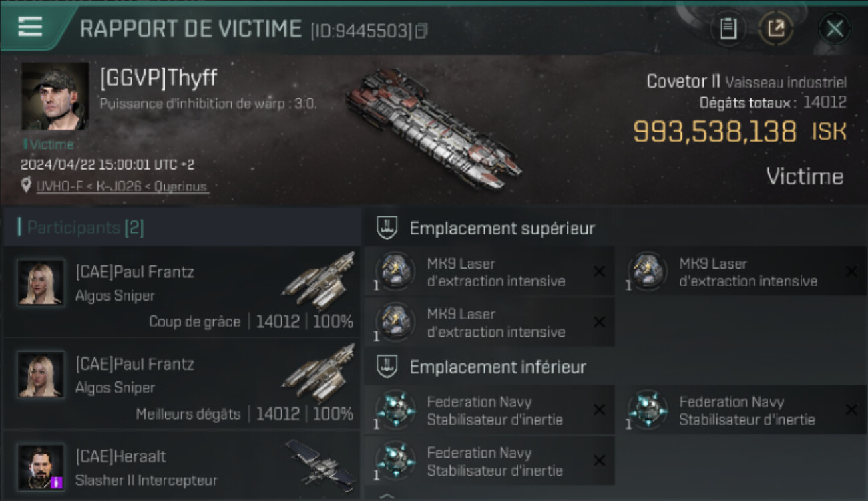Open Heraalt's character portrait
The height and width of the screenshot is (501, 868).
[x=41, y=467]
